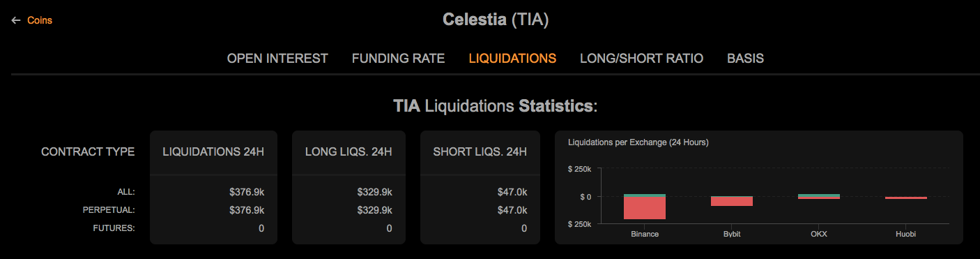
Task: Click the Liquidations per Exchange chart title
Action: click(638, 142)
